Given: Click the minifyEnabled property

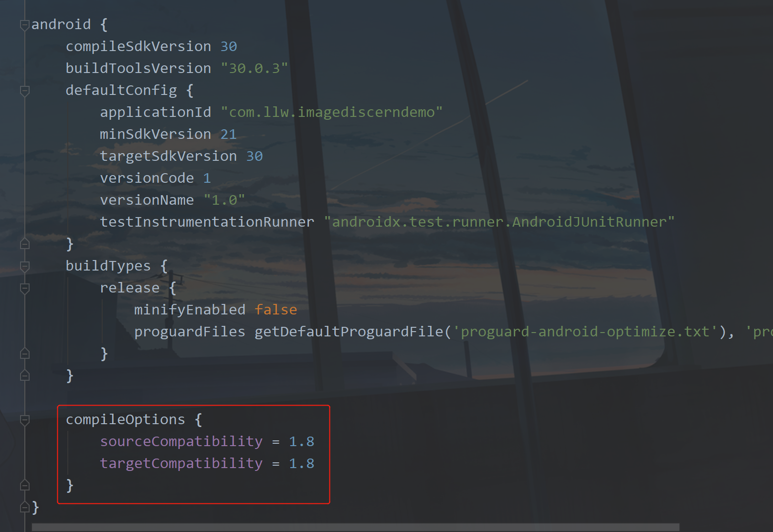Looking at the screenshot, I should pos(190,310).
